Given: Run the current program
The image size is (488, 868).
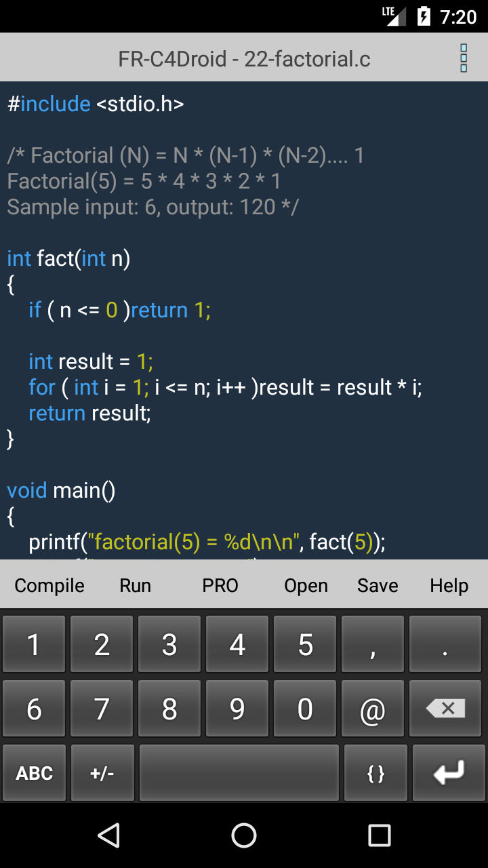Looking at the screenshot, I should coord(135,586).
